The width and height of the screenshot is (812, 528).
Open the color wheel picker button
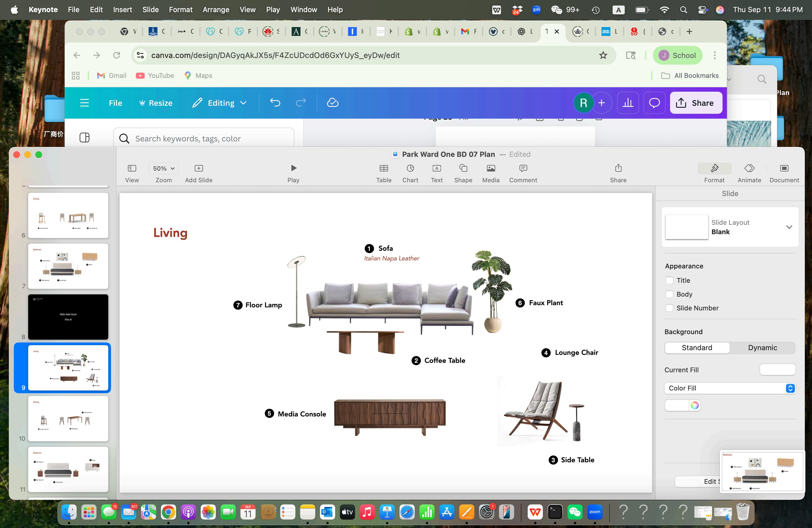[x=695, y=405]
